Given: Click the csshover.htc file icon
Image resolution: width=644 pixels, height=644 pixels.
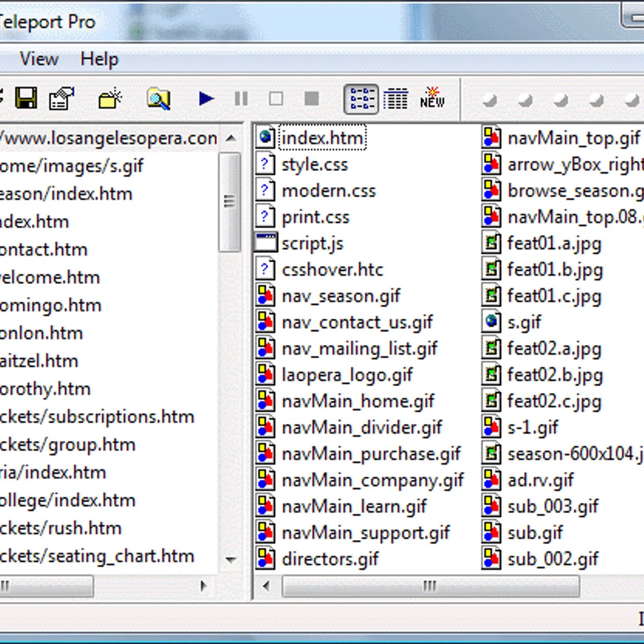Looking at the screenshot, I should (265, 270).
